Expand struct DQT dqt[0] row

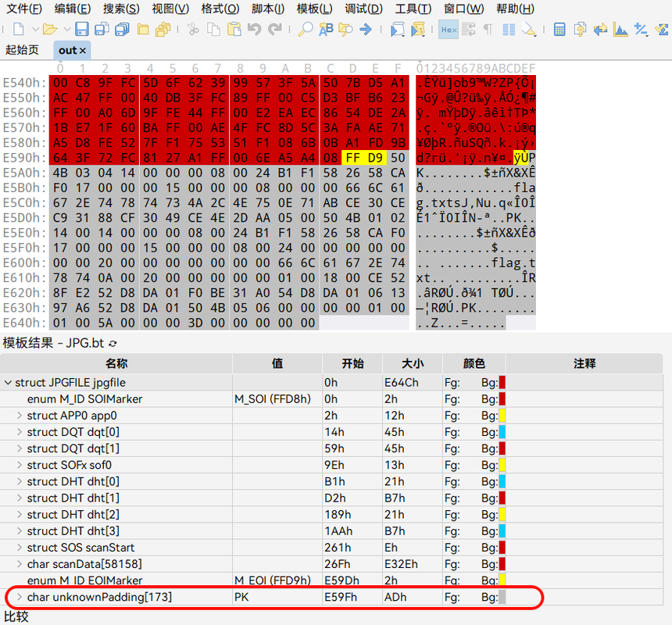pos(20,432)
